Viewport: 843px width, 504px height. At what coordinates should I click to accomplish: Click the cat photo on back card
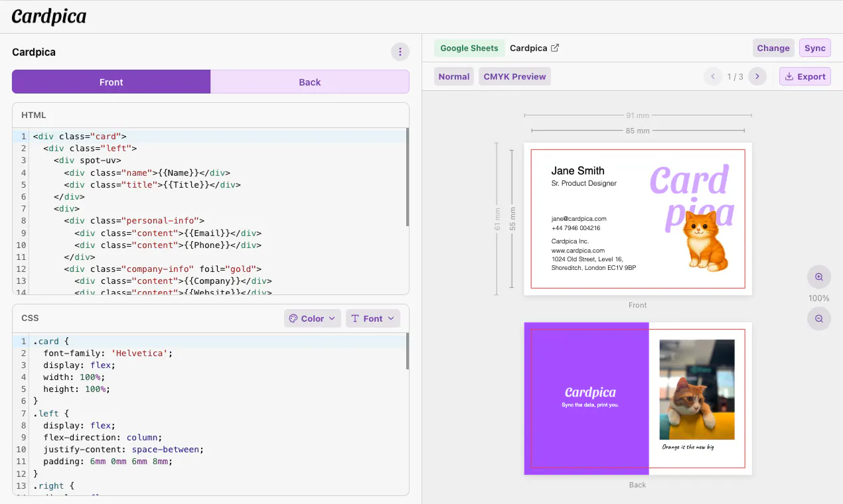click(697, 389)
